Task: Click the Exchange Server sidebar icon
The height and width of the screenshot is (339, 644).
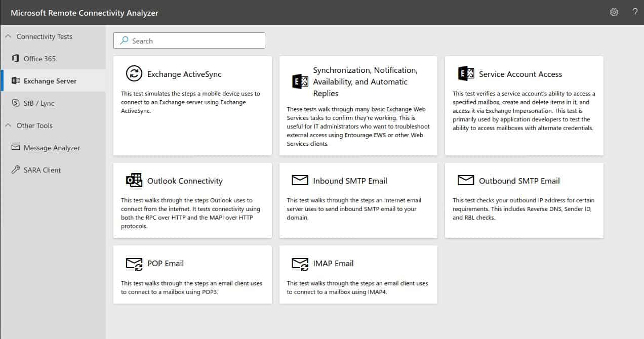Action: [x=15, y=81]
